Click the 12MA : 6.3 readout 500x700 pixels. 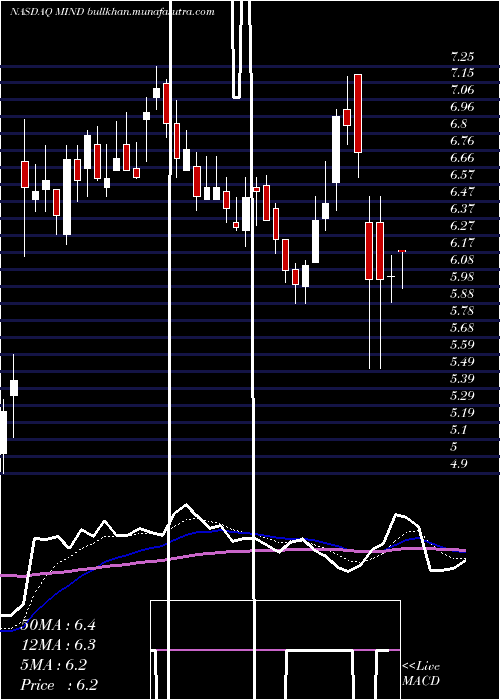click(58, 645)
